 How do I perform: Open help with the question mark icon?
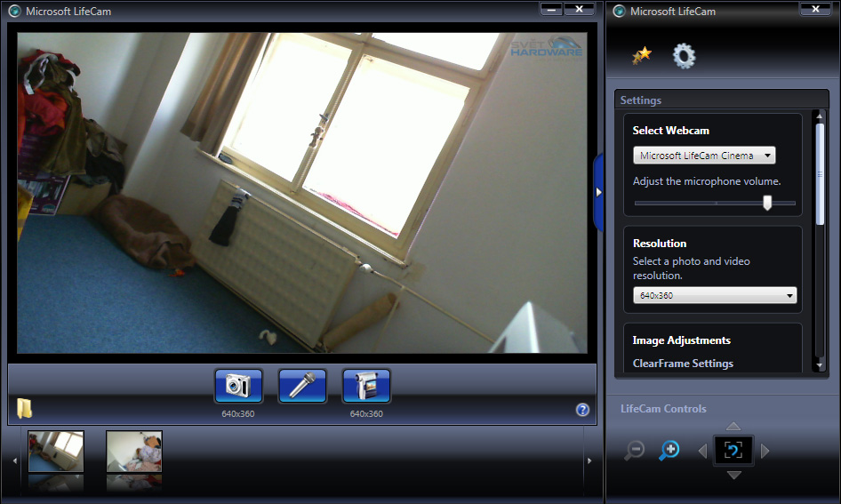click(x=582, y=410)
